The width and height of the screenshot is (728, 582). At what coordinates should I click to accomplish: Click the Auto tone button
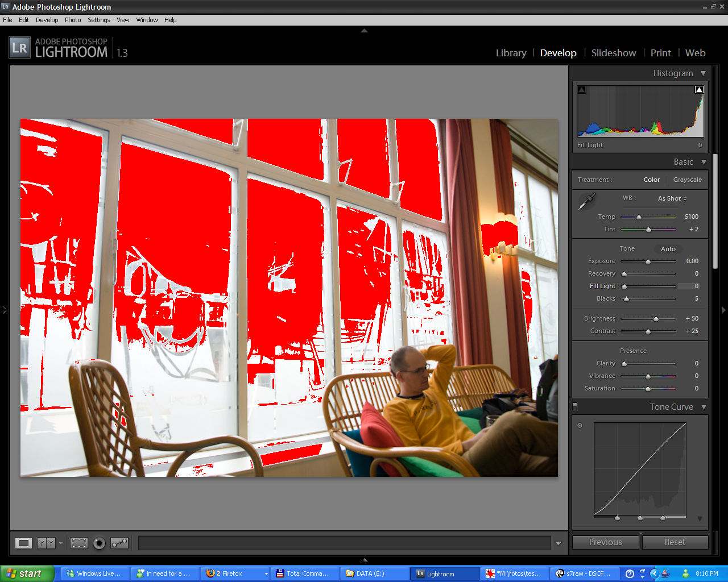[668, 249]
